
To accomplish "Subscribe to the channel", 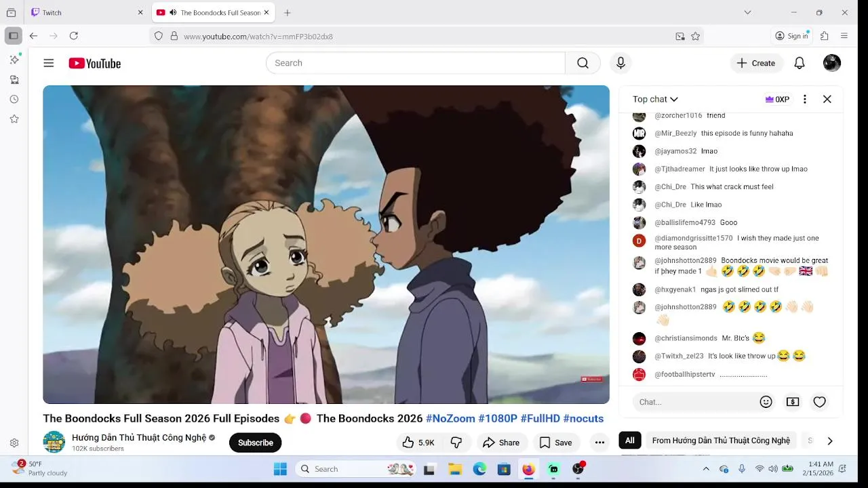I will click(x=255, y=443).
